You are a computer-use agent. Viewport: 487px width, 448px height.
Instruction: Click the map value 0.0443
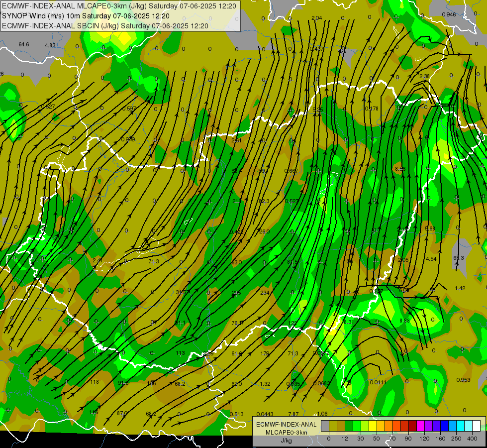pos(265,414)
